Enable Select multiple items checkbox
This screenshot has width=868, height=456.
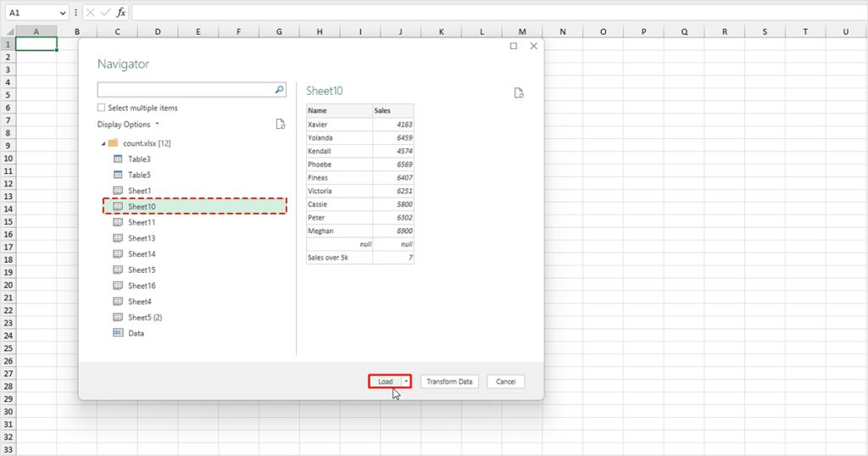[102, 108]
